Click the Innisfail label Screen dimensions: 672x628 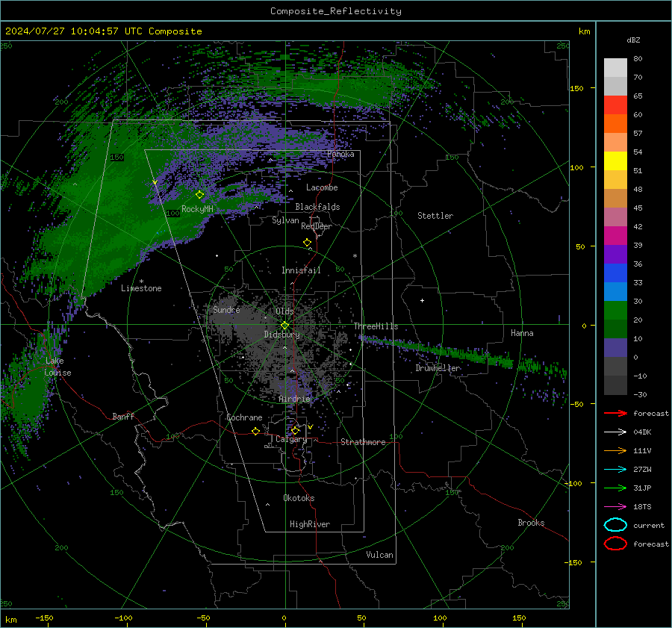pos(301,270)
